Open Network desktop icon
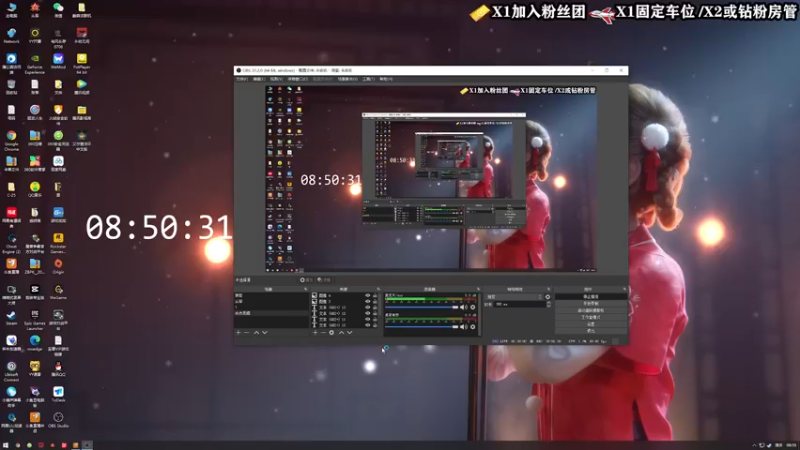This screenshot has width=800, height=450. (11, 36)
